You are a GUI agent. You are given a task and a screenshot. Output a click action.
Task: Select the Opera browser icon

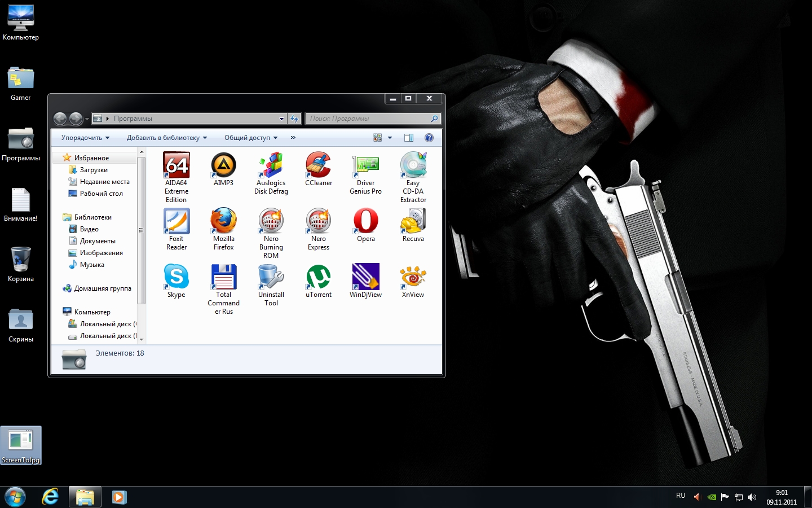(x=366, y=225)
